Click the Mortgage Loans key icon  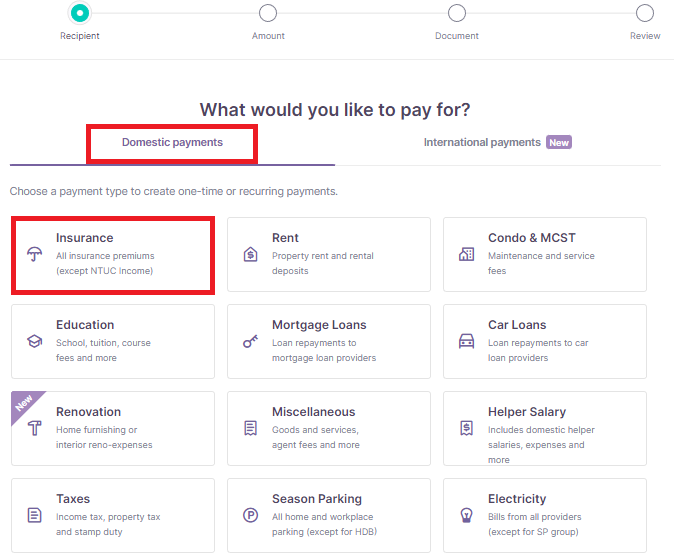(251, 341)
